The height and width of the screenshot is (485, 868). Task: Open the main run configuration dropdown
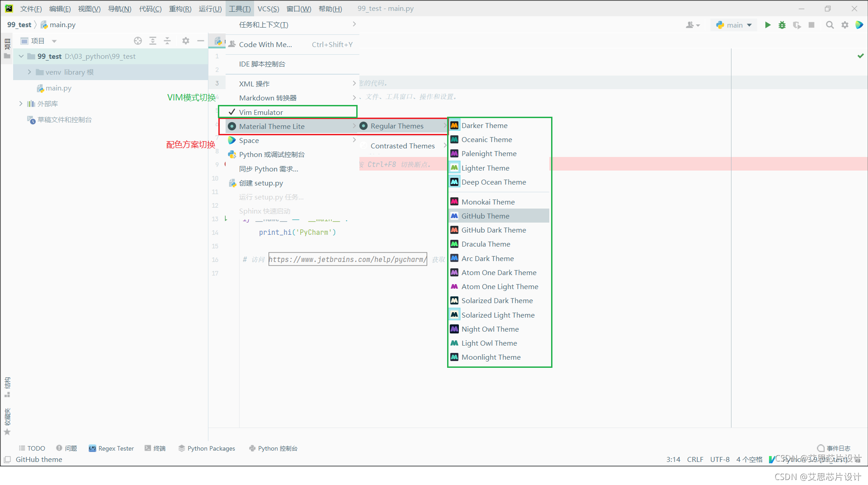click(734, 25)
